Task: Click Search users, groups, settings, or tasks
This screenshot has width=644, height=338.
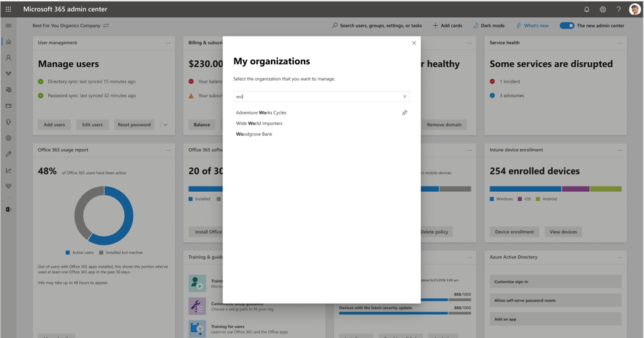Action: tap(377, 26)
